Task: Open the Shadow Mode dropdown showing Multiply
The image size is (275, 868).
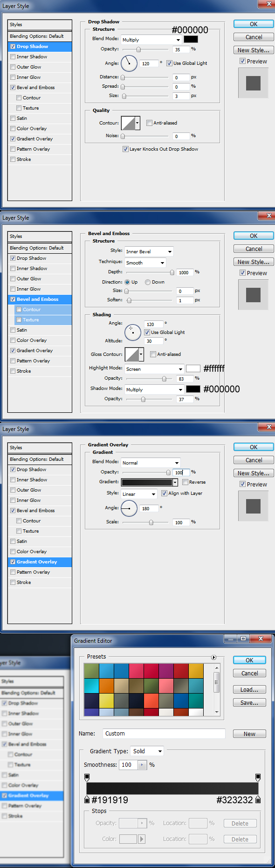Action: click(154, 389)
